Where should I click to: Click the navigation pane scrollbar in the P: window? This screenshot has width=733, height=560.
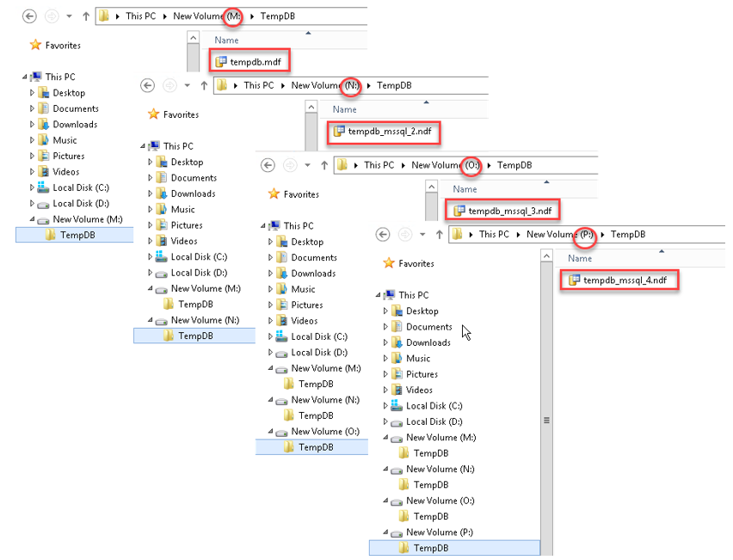tap(546, 420)
